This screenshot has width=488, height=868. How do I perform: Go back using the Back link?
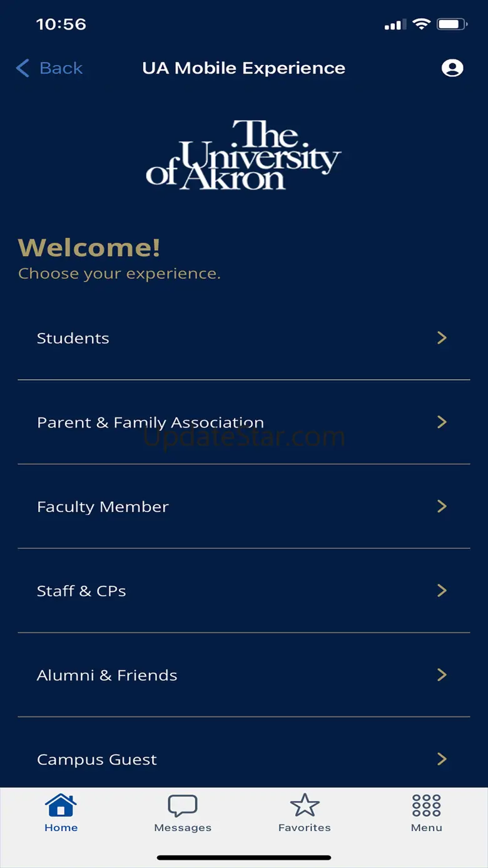pyautogui.click(x=61, y=68)
